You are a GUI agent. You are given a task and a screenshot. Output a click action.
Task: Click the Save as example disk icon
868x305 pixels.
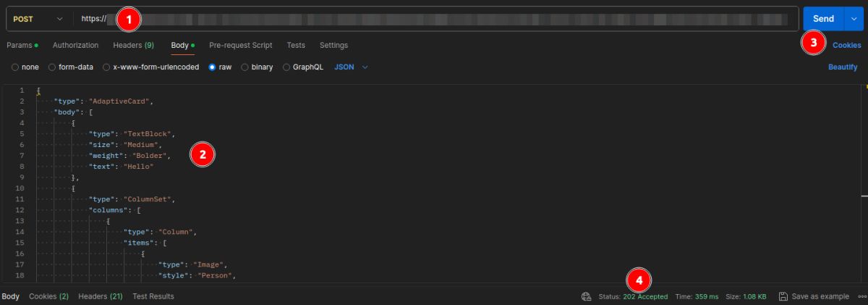tap(783, 296)
